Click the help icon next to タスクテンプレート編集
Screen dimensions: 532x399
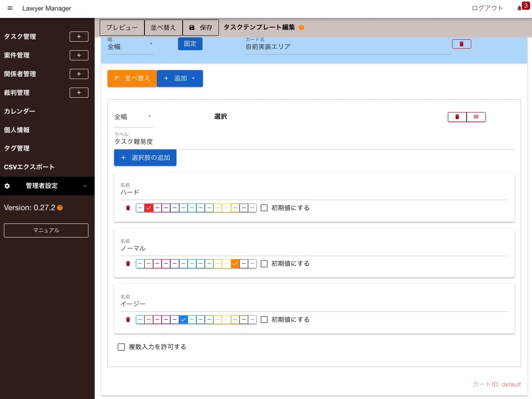click(x=301, y=28)
